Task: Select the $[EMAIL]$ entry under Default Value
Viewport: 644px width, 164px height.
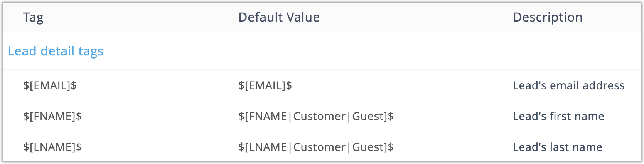Action: pos(265,85)
